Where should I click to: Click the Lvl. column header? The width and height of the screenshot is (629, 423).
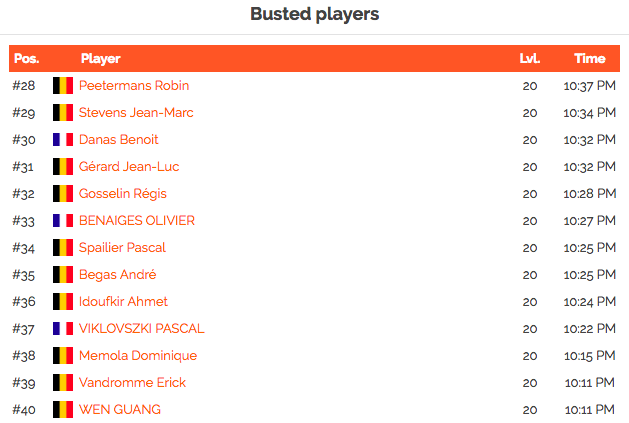tap(530, 59)
